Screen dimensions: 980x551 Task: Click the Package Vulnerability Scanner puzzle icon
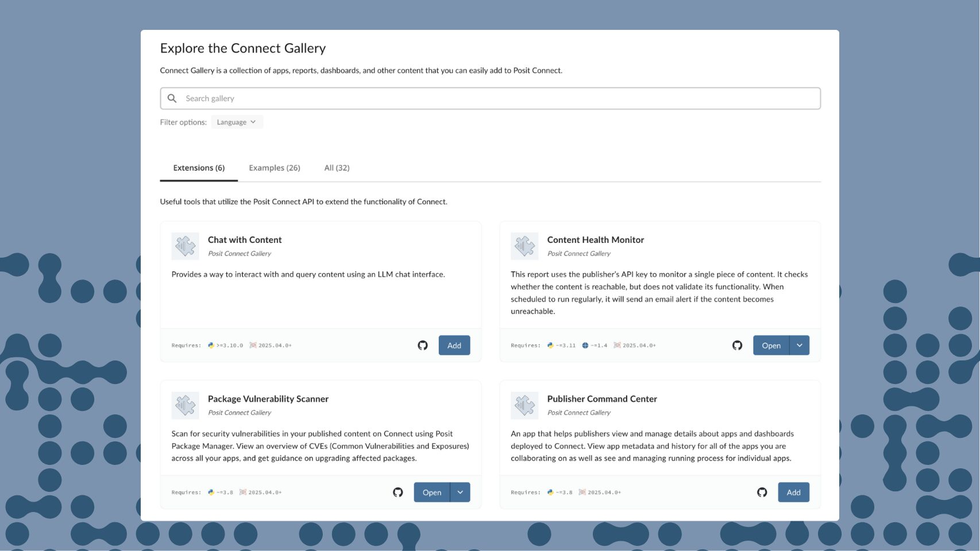pyautogui.click(x=185, y=405)
